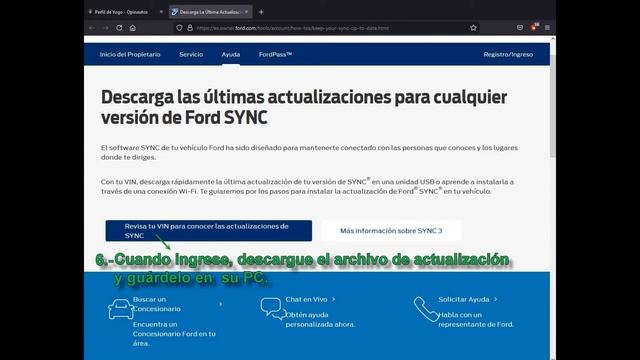Close the Perfil de Yogo tab
Image resolution: width=640 pixels, height=360 pixels.
(161, 12)
